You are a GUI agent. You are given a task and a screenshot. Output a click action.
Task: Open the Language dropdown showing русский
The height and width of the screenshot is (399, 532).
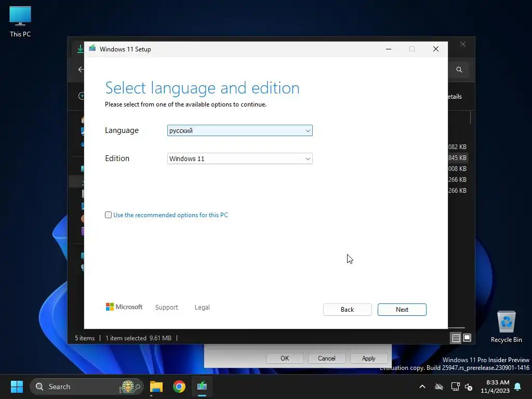240,130
